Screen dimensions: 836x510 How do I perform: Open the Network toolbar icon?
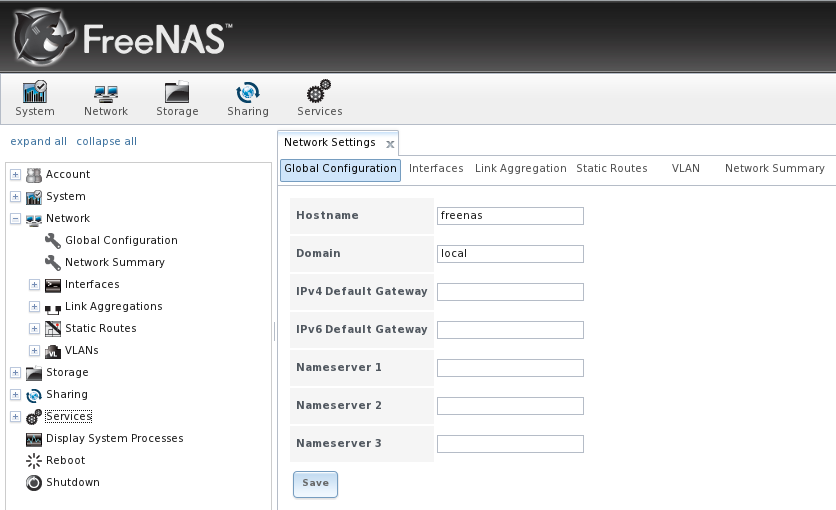[x=106, y=93]
